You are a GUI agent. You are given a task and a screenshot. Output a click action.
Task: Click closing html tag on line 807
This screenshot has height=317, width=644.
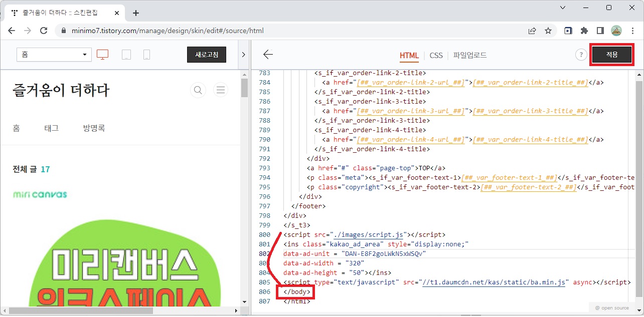point(297,301)
